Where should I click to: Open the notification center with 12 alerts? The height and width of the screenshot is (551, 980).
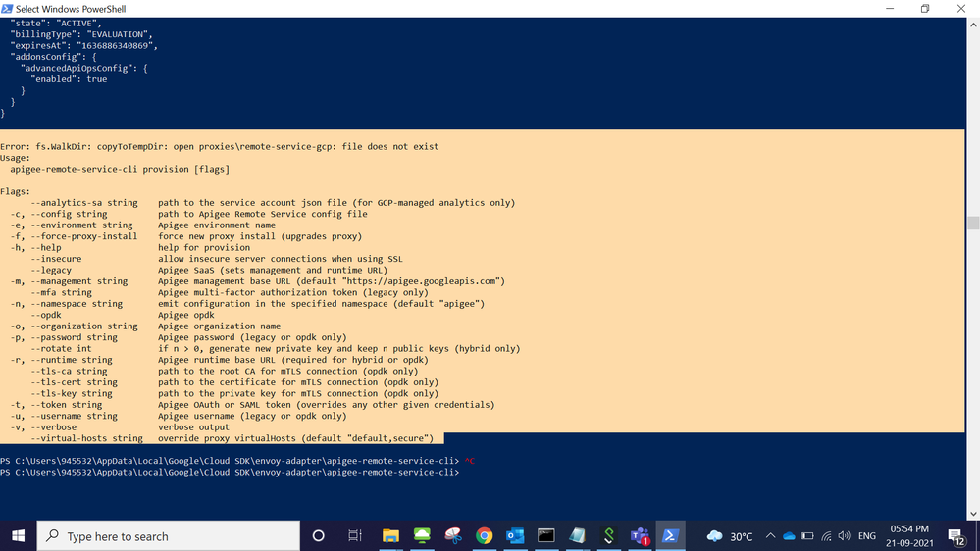click(956, 536)
